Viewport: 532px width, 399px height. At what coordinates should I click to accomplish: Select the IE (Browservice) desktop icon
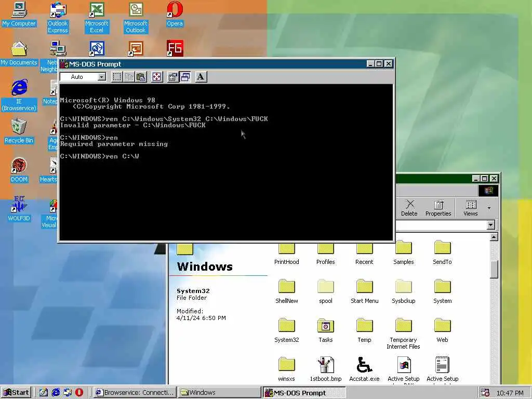tap(19, 96)
